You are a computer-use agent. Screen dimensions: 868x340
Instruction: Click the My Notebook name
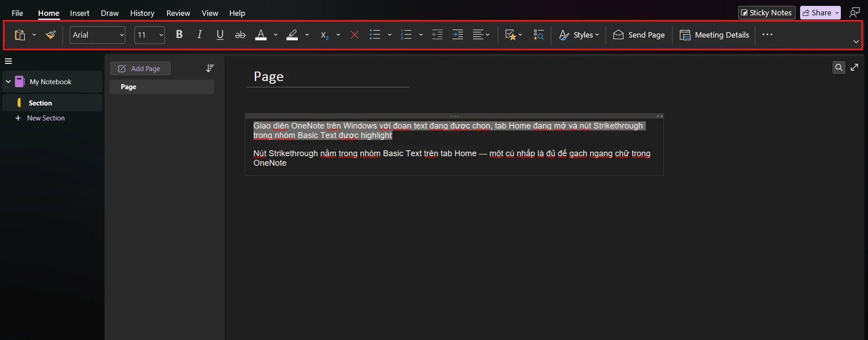tap(51, 82)
